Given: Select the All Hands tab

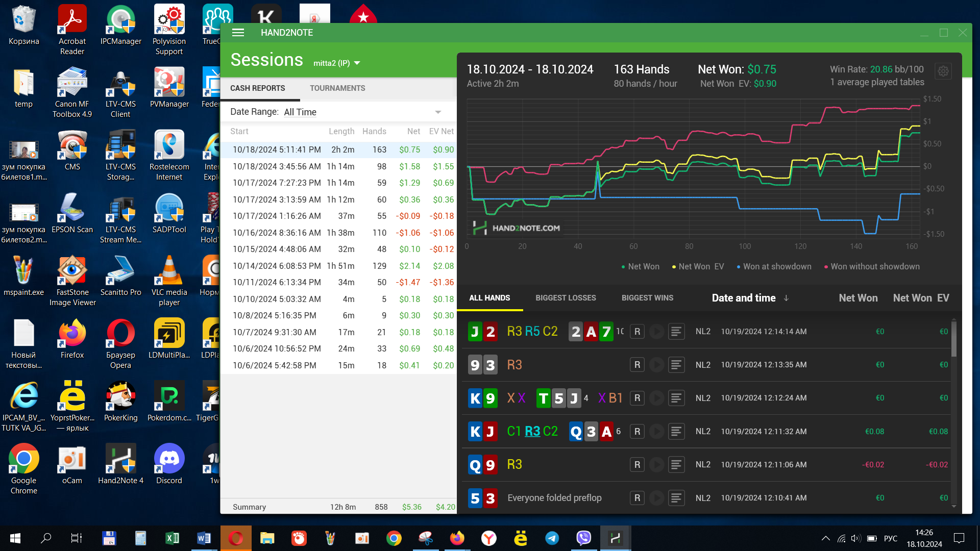Looking at the screenshot, I should [489, 298].
